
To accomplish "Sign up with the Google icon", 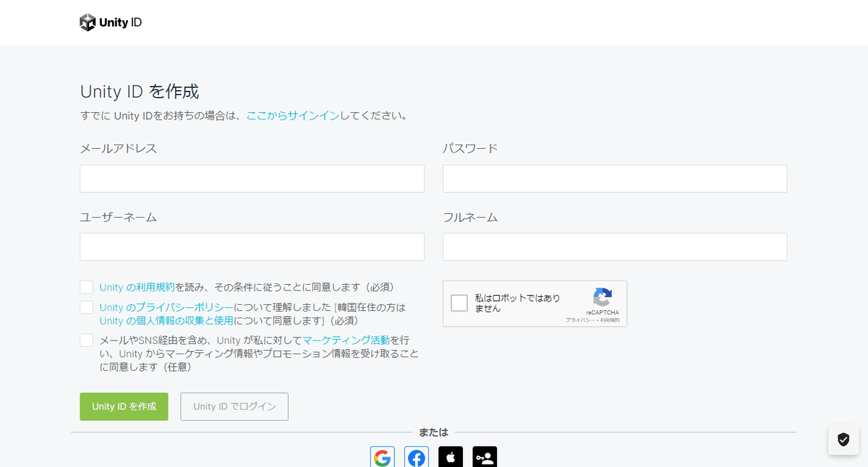I will click(x=383, y=457).
